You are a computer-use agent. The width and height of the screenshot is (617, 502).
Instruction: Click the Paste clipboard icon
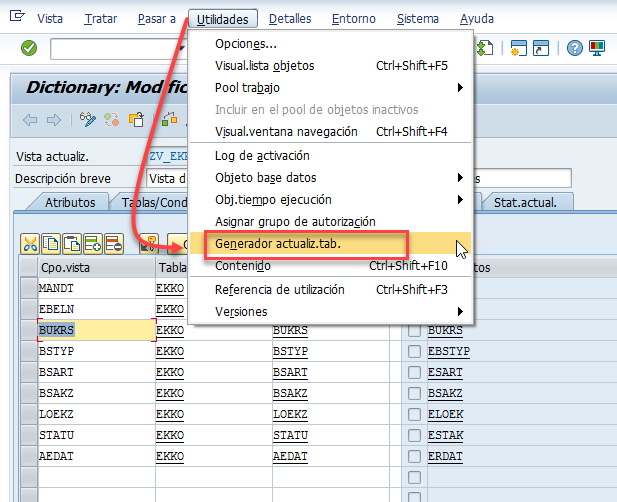[x=72, y=244]
